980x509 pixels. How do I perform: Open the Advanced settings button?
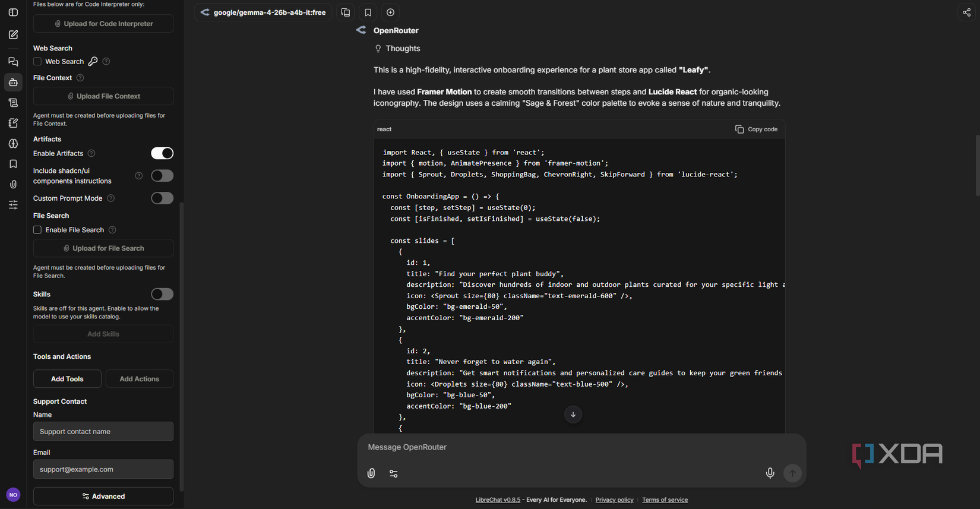(x=103, y=497)
